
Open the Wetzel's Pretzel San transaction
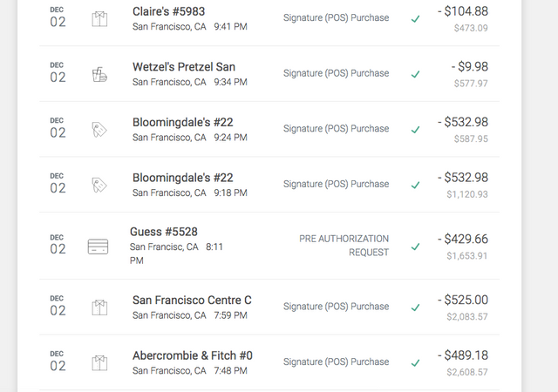click(269, 74)
